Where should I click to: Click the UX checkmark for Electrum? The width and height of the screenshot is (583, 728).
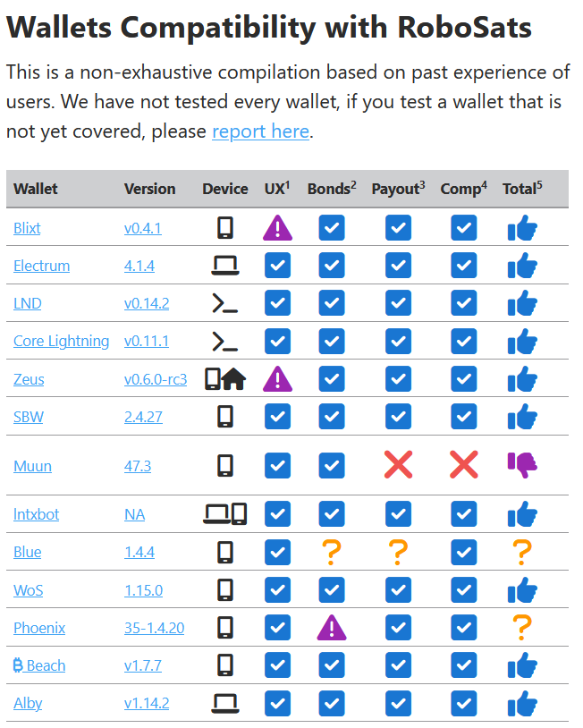(x=277, y=266)
